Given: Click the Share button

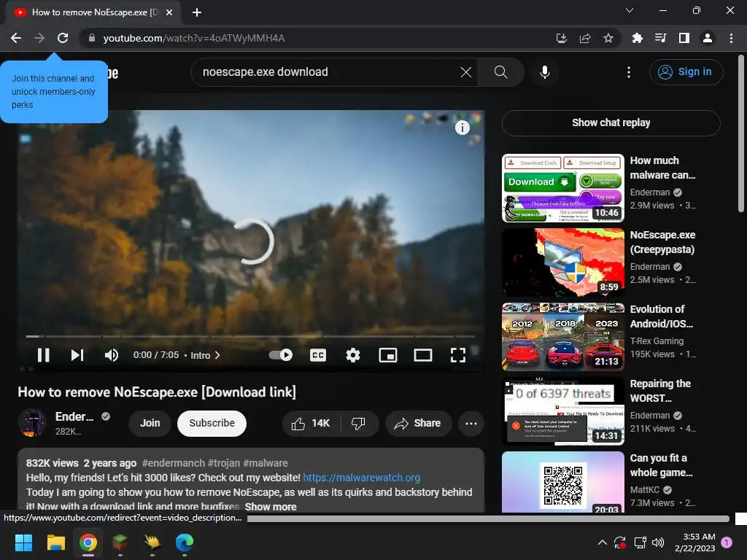Looking at the screenshot, I should (418, 424).
